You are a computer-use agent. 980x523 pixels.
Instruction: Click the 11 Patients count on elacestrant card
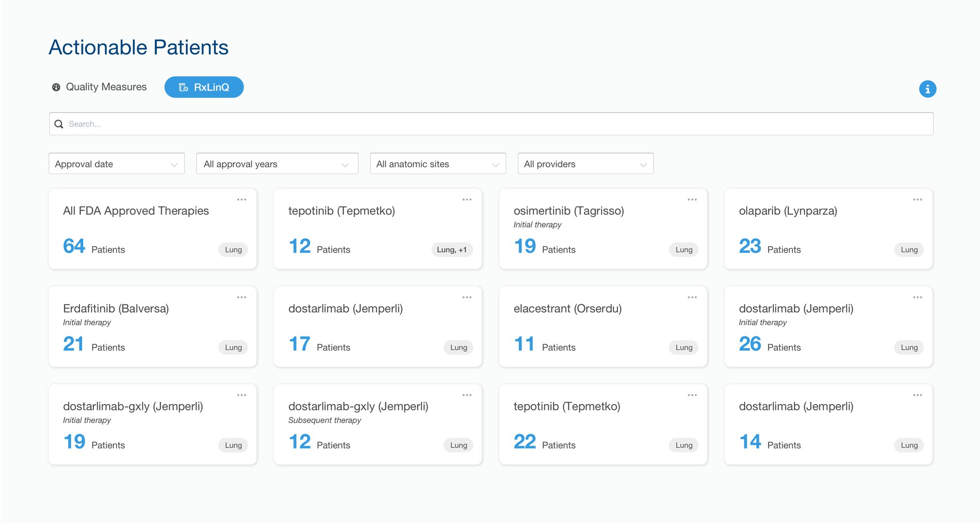[544, 344]
